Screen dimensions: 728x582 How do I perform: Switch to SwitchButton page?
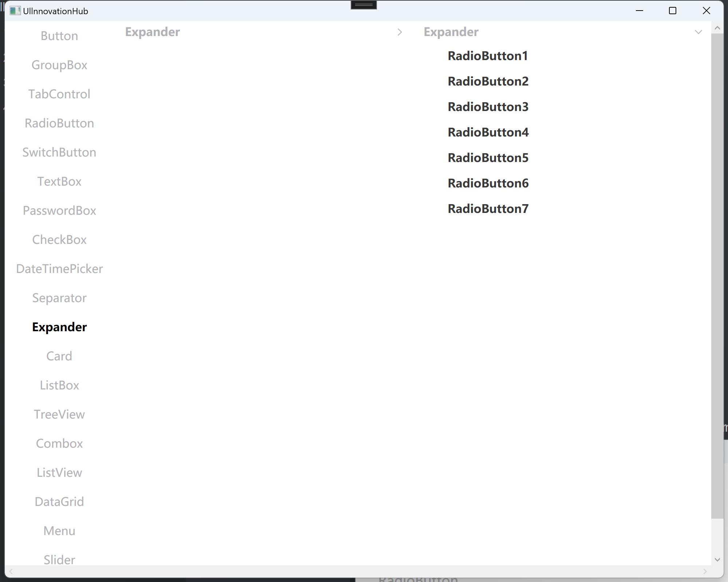(x=59, y=152)
